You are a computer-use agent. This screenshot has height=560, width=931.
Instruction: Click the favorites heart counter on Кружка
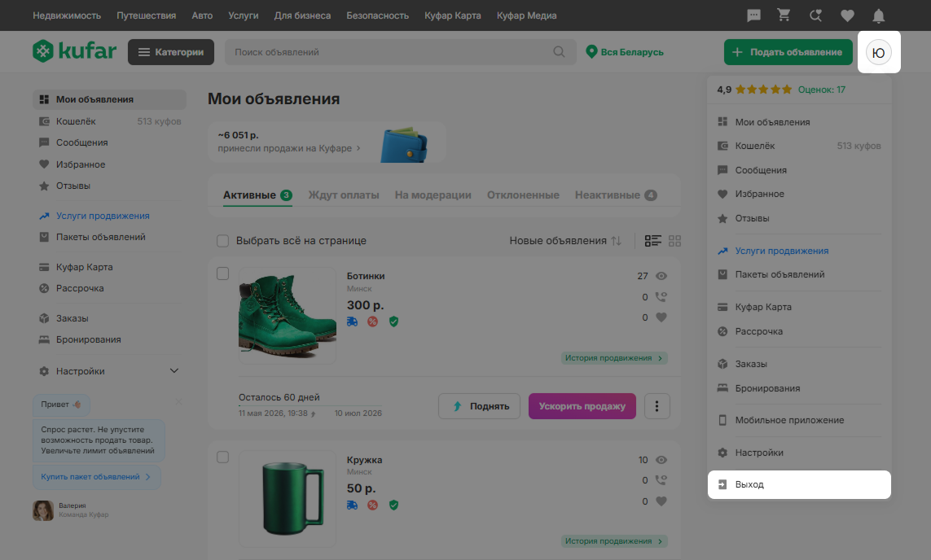(661, 501)
